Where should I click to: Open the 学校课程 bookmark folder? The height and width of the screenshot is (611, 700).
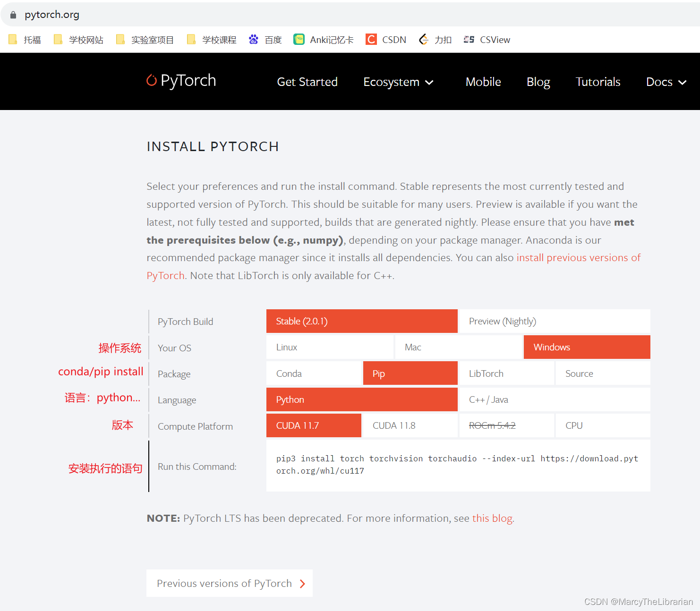click(x=211, y=40)
